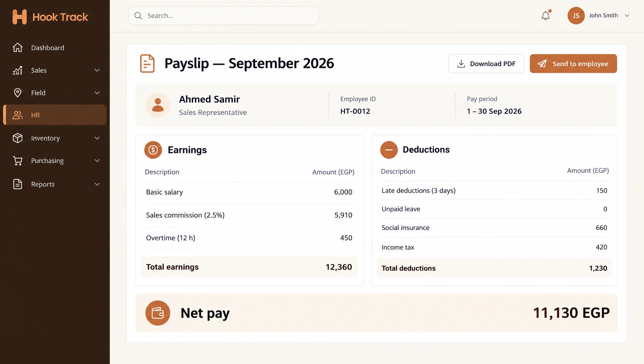Click the Download PDF button
The height and width of the screenshot is (364, 644).
click(486, 64)
